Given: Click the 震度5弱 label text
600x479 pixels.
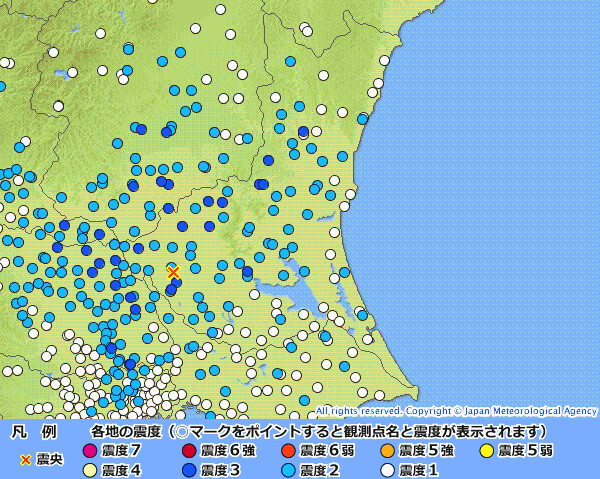Looking at the screenshot, I should 525,450.
